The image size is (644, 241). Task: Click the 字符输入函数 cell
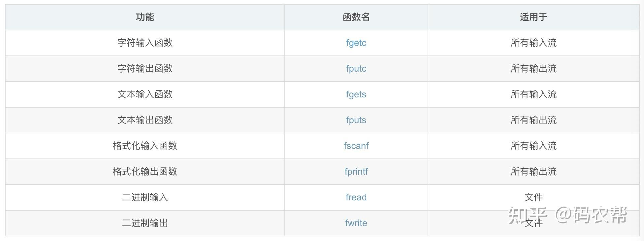(x=145, y=43)
